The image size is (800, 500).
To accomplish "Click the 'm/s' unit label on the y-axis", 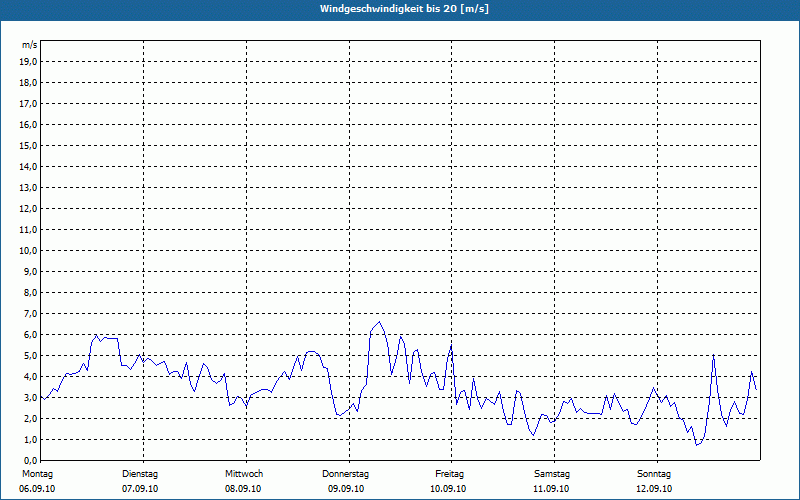I will tap(30, 45).
